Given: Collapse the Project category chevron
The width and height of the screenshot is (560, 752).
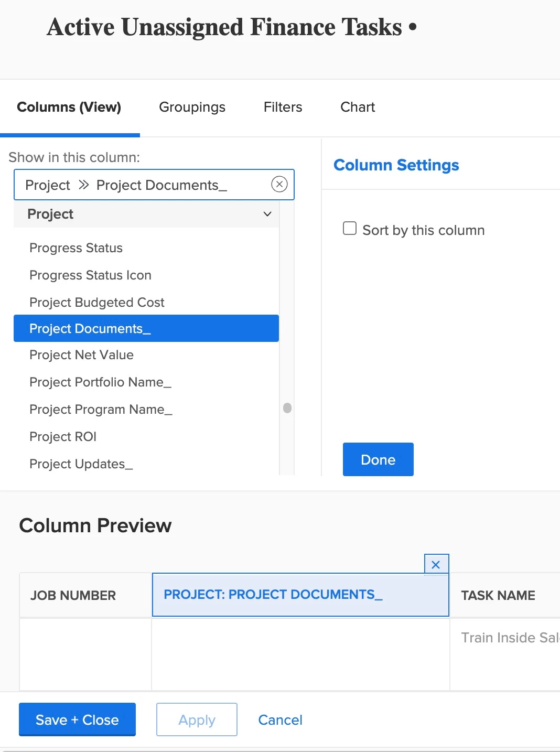Looking at the screenshot, I should 267,214.
